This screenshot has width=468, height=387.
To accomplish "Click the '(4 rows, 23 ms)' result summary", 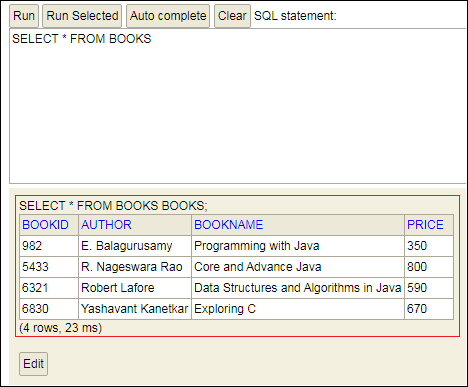I will pyautogui.click(x=60, y=328).
